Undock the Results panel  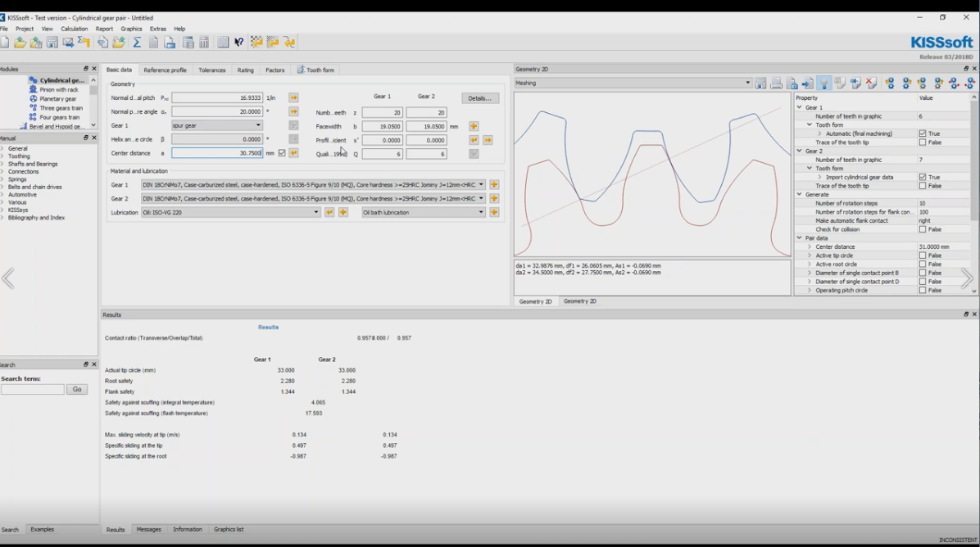pyautogui.click(x=965, y=314)
